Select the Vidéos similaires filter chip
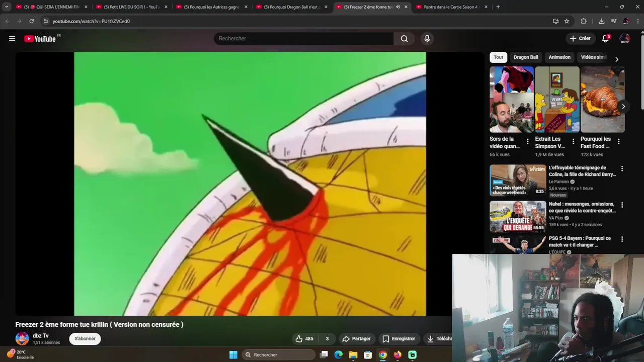 [x=594, y=57]
